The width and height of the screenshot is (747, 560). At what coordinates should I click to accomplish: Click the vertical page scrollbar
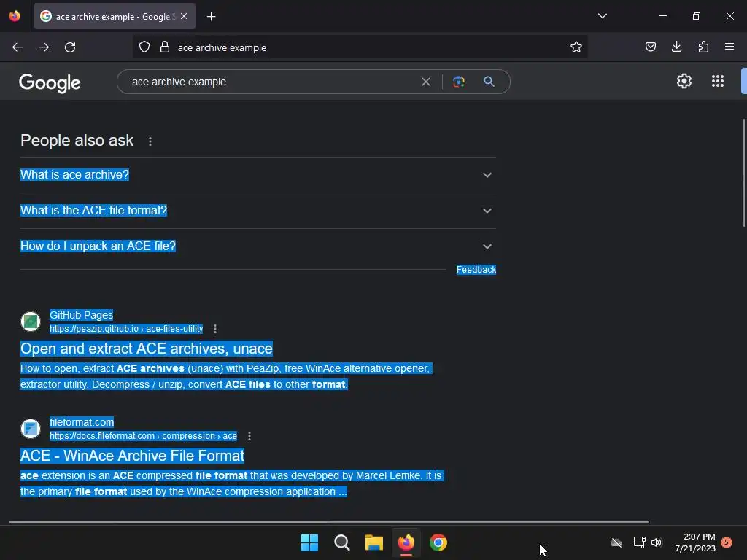tap(743, 173)
